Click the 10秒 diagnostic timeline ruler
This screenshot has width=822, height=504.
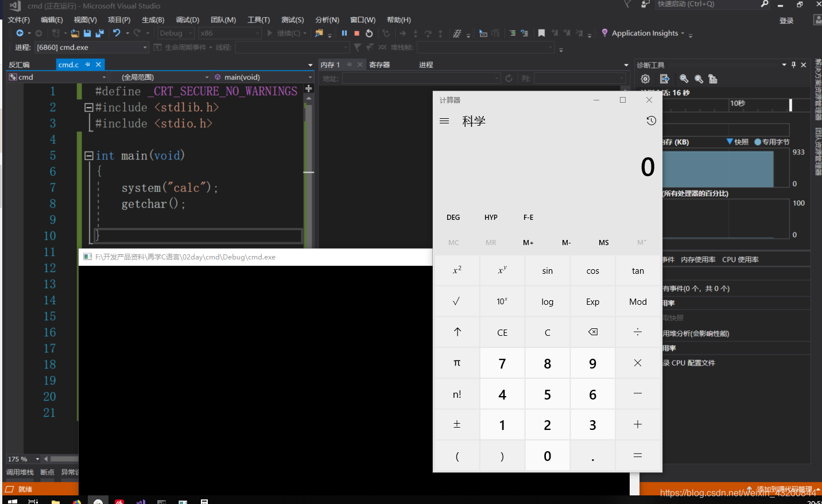point(738,104)
